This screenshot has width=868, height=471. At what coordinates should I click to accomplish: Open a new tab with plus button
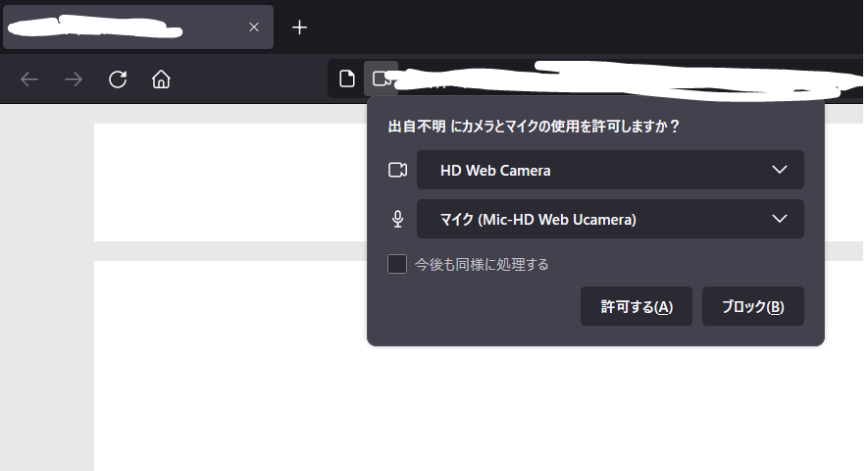pos(299,27)
